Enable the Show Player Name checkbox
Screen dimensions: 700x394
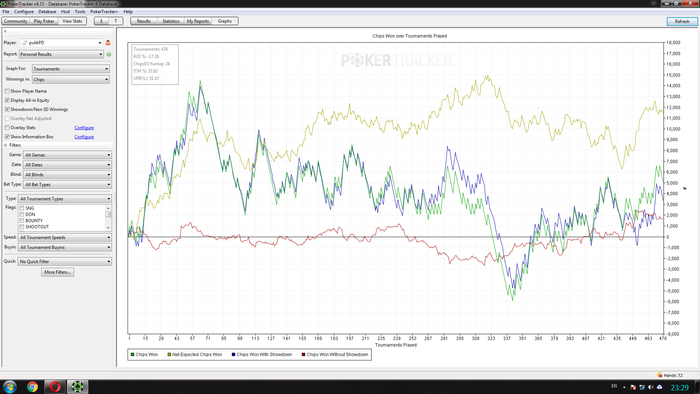click(7, 91)
